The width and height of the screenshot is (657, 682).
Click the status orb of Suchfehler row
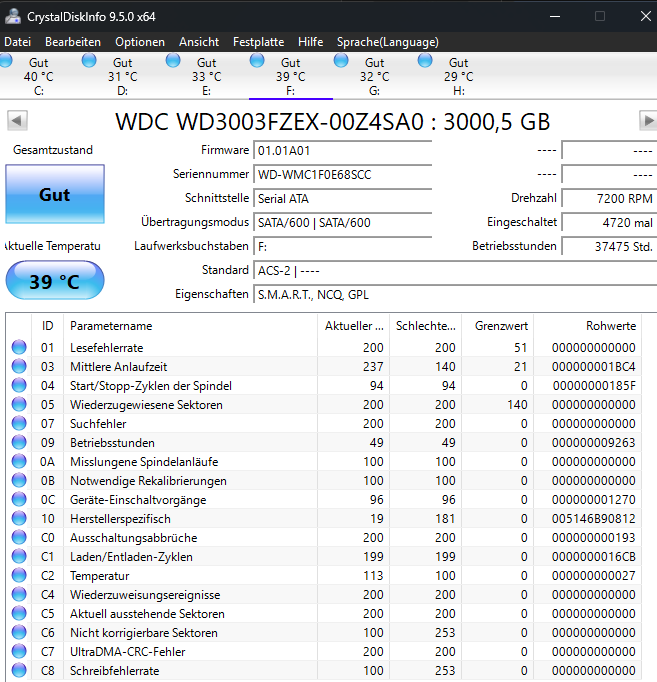19,423
